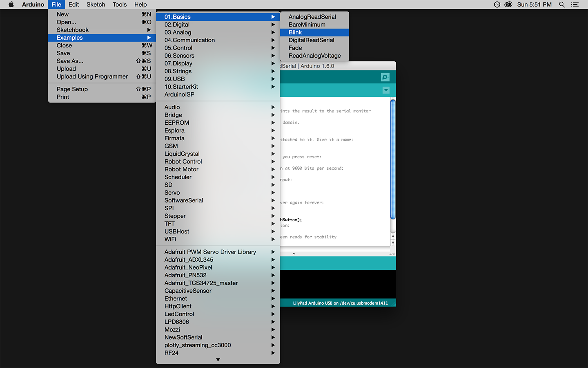588x368 pixels.
Task: Click the Creative Cloud menu bar icon
Action: [508, 4]
